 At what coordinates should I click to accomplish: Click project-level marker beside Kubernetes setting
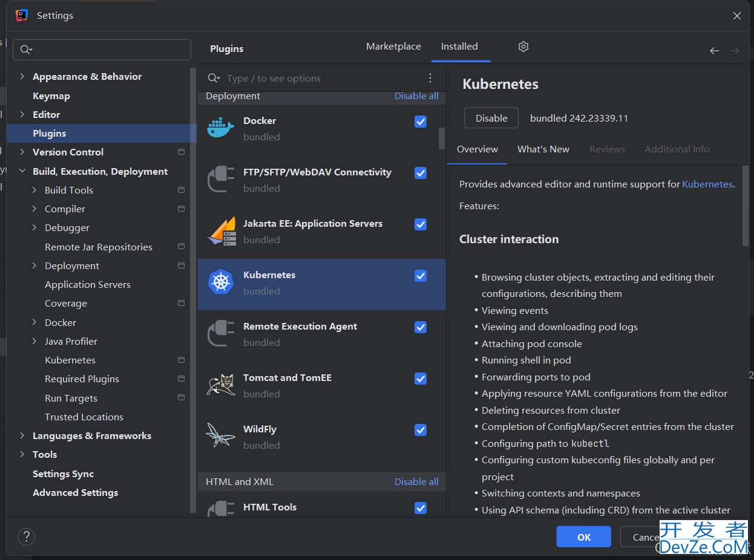[181, 360]
